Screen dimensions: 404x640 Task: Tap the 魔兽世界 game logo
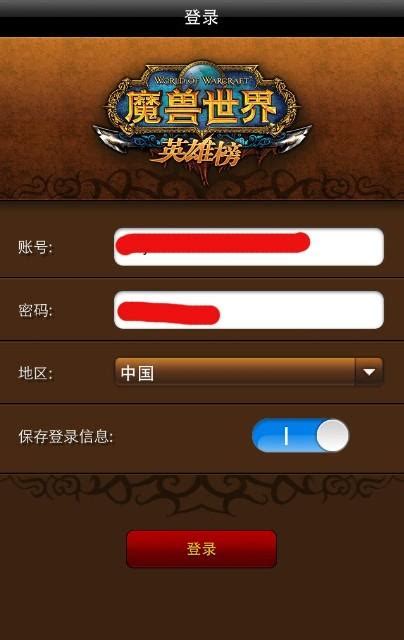pos(202,114)
